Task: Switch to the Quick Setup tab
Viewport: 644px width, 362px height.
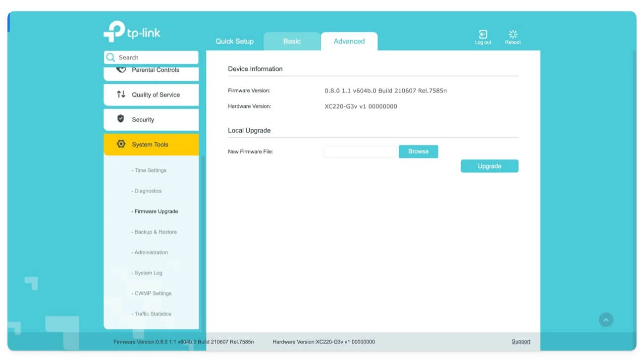Action: point(234,42)
